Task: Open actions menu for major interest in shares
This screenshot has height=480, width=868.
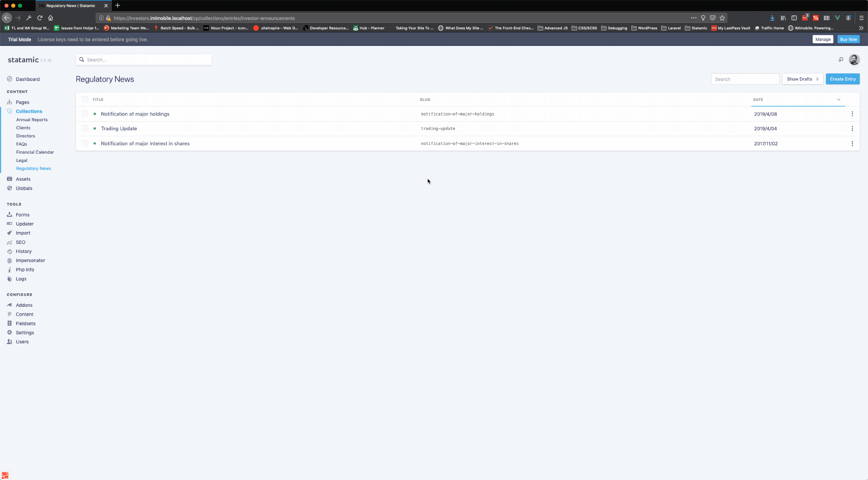Action: click(x=852, y=143)
